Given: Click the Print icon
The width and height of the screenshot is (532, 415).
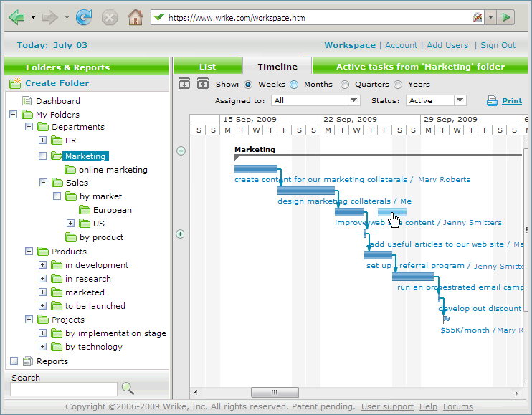Looking at the screenshot, I should 492,101.
